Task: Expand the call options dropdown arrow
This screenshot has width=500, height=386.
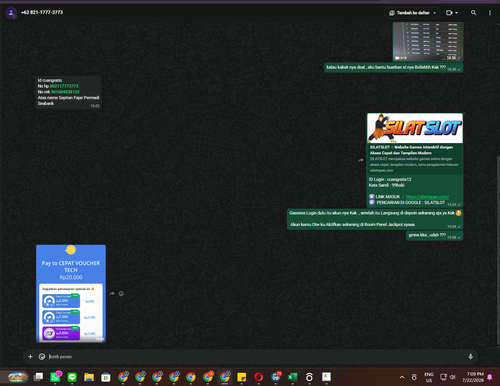Action: (x=456, y=13)
